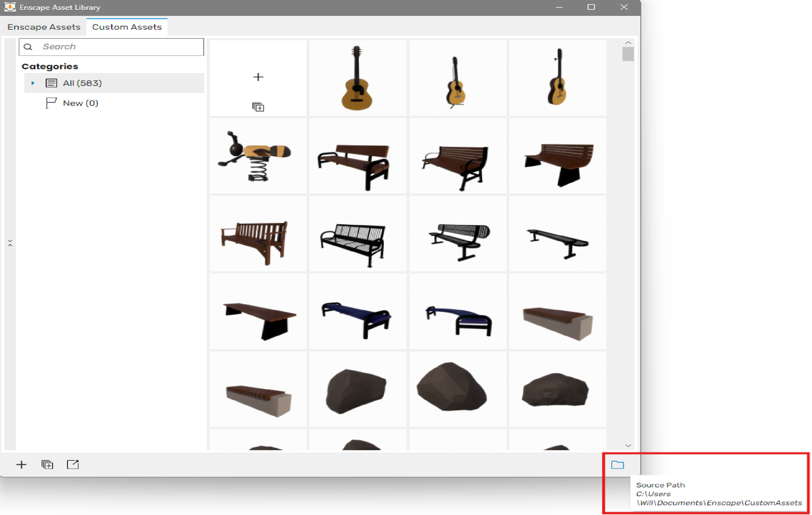The image size is (812, 515).
Task: Click the search magnifier icon
Action: click(28, 47)
